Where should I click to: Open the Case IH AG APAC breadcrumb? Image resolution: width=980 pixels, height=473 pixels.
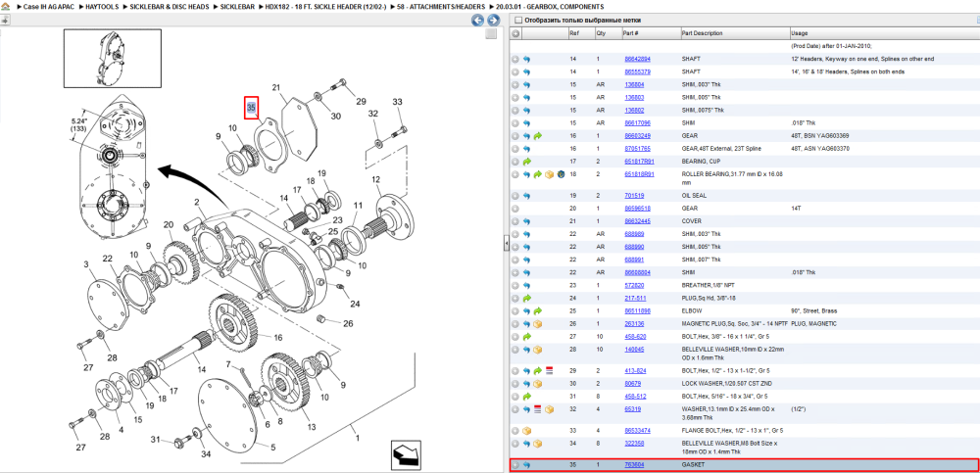click(48, 6)
